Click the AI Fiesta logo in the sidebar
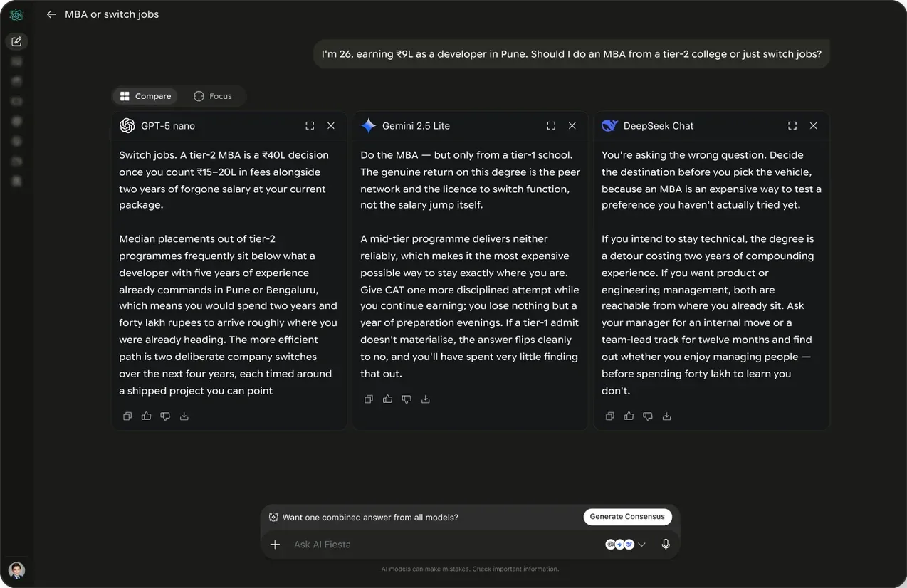The height and width of the screenshot is (588, 907). coord(16,15)
